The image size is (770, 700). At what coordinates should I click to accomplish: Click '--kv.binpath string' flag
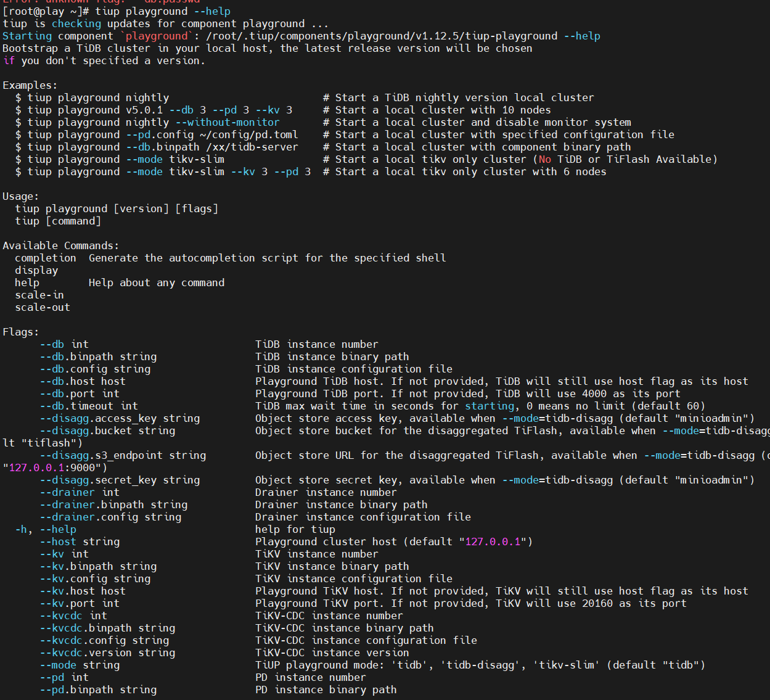(x=98, y=566)
